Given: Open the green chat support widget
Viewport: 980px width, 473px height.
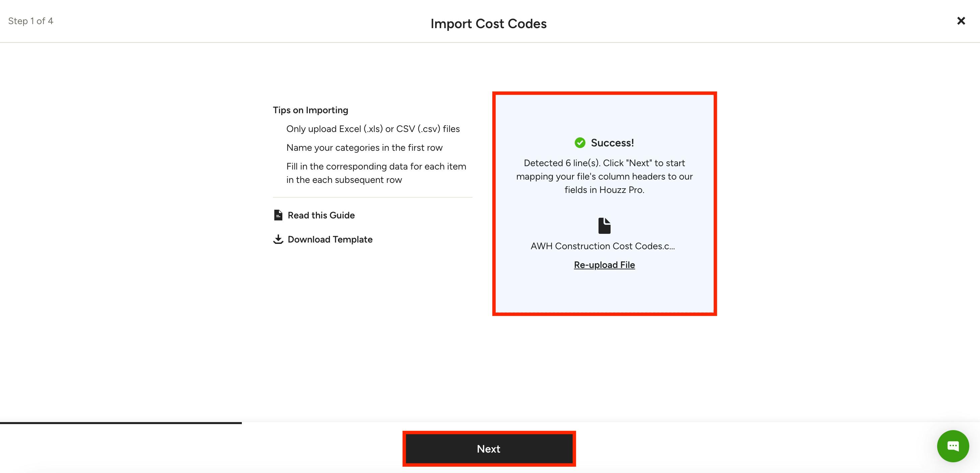Looking at the screenshot, I should click(952, 446).
